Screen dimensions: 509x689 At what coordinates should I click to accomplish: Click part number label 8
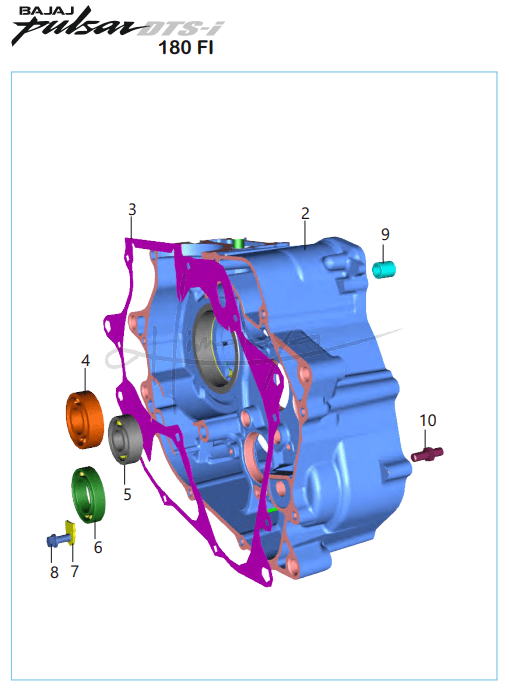54,572
